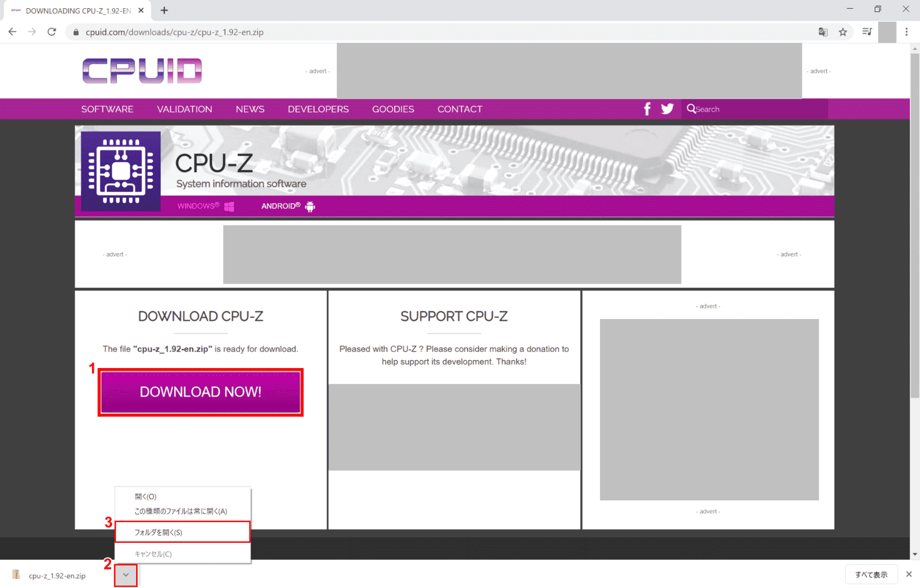920x588 pixels.
Task: Click すべて表示 to show all downloads
Action: pos(871,574)
